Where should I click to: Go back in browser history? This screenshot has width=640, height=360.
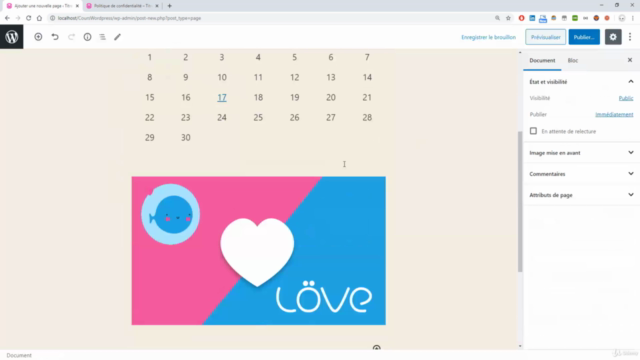7,18
